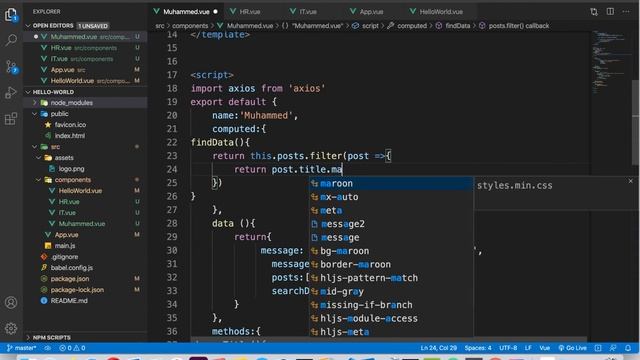Open the Extensions view
The width and height of the screenshot is (640, 360).
(11, 119)
